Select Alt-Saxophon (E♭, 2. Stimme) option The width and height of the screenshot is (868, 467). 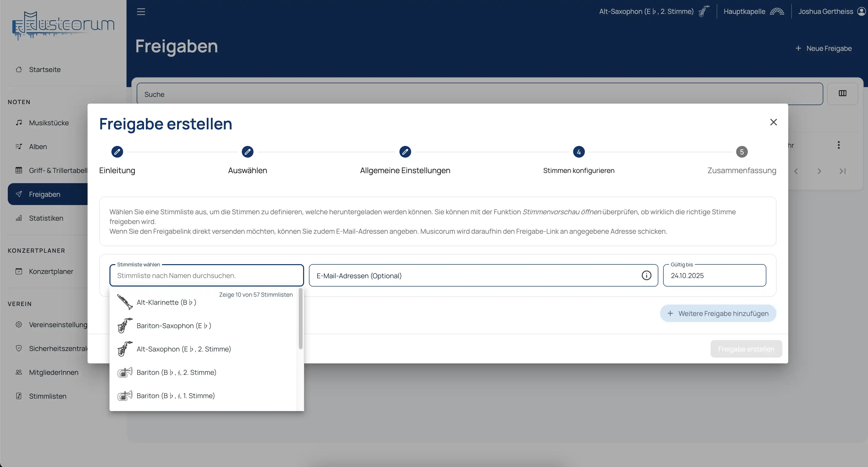coord(184,349)
